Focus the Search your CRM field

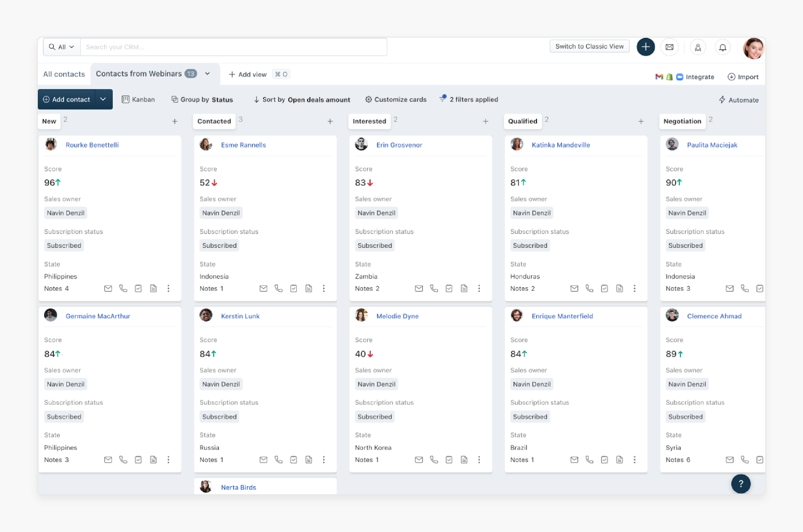click(x=233, y=47)
